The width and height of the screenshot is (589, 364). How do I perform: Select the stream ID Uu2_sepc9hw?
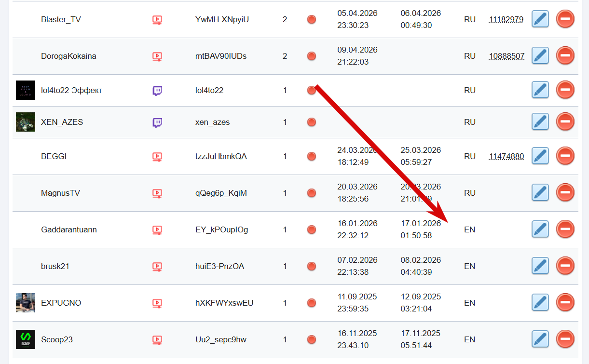(x=220, y=340)
